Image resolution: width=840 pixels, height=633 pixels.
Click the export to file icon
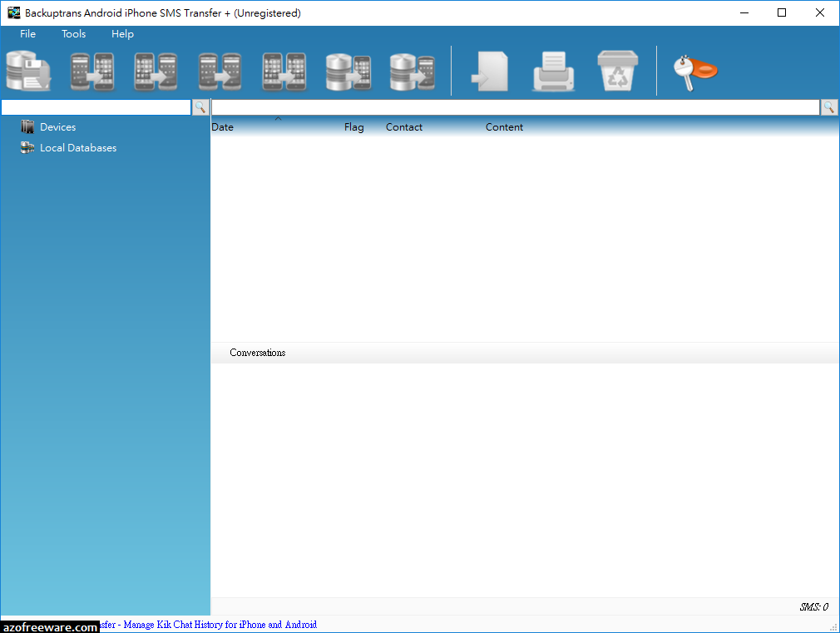coord(490,71)
